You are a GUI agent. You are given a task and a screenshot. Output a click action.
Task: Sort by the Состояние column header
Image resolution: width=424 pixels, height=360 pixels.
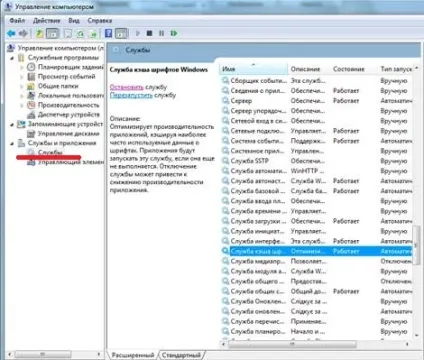pyautogui.click(x=354, y=69)
